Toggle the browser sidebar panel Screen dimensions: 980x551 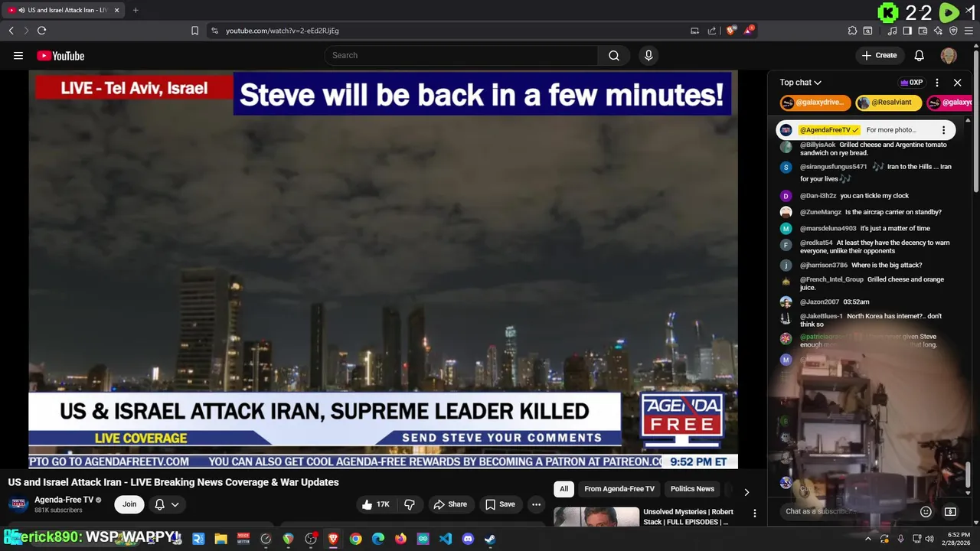(x=907, y=31)
